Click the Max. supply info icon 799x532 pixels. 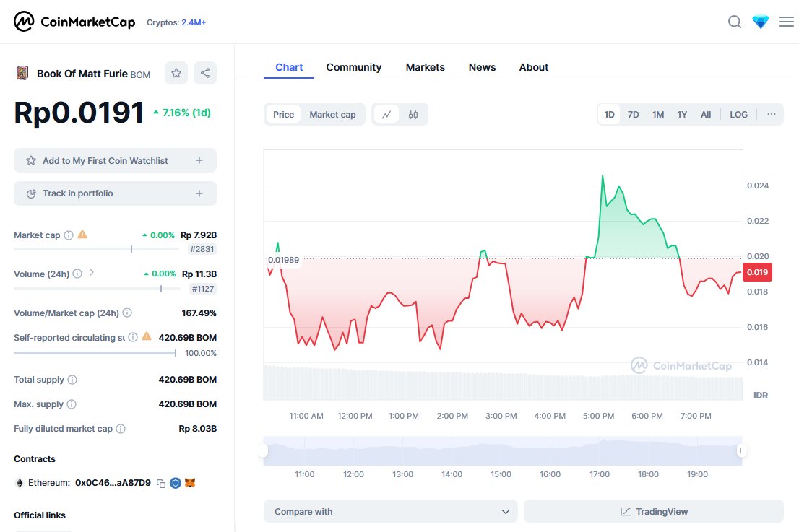[x=72, y=404]
